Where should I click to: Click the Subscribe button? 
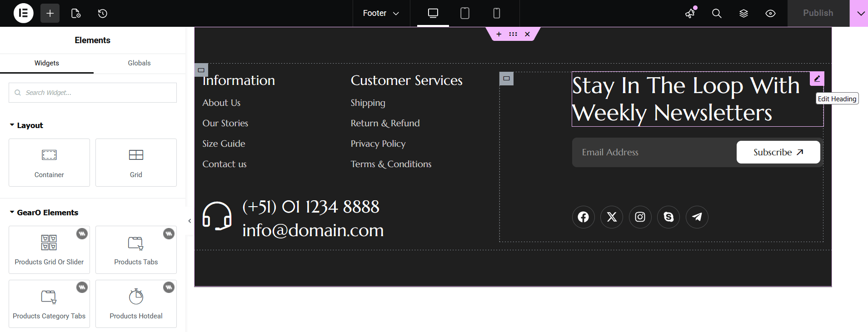[778, 152]
